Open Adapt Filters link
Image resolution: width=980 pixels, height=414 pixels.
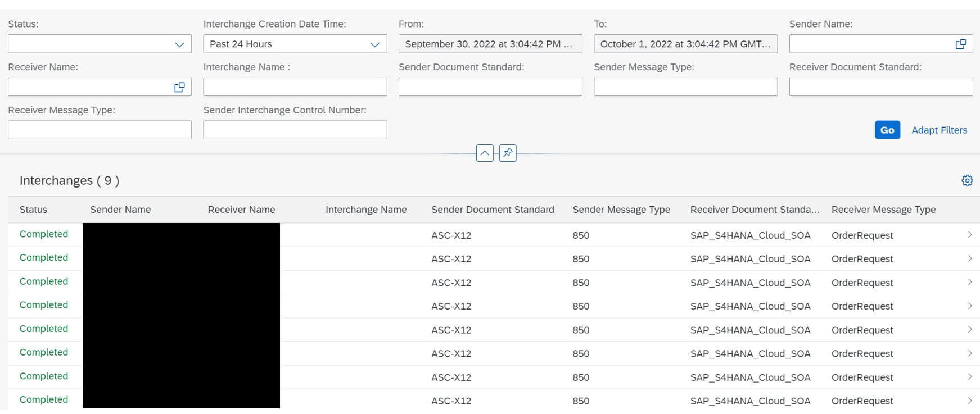click(939, 130)
